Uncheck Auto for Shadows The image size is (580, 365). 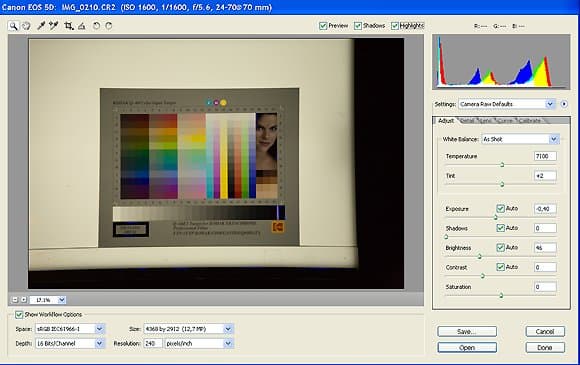[500, 228]
